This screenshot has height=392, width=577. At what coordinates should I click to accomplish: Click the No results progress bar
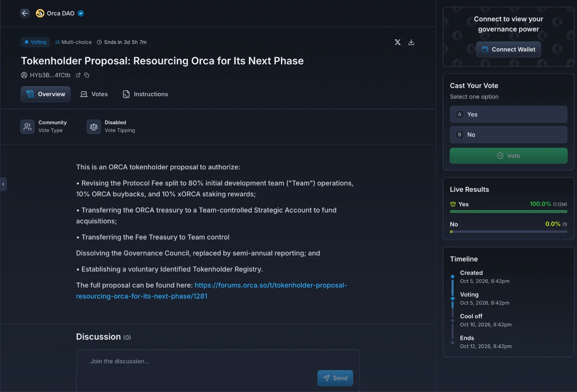click(508, 232)
